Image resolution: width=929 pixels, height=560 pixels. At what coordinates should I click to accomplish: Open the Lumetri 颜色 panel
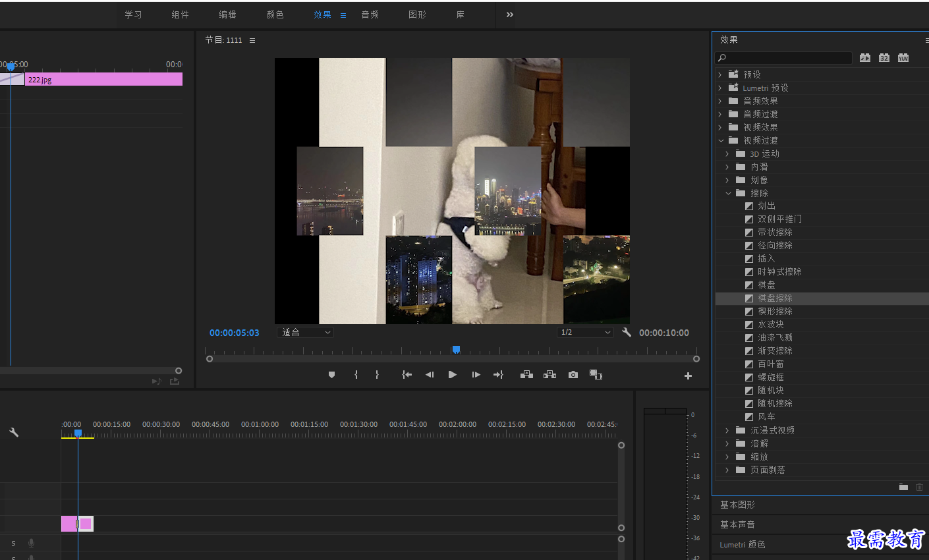743,545
